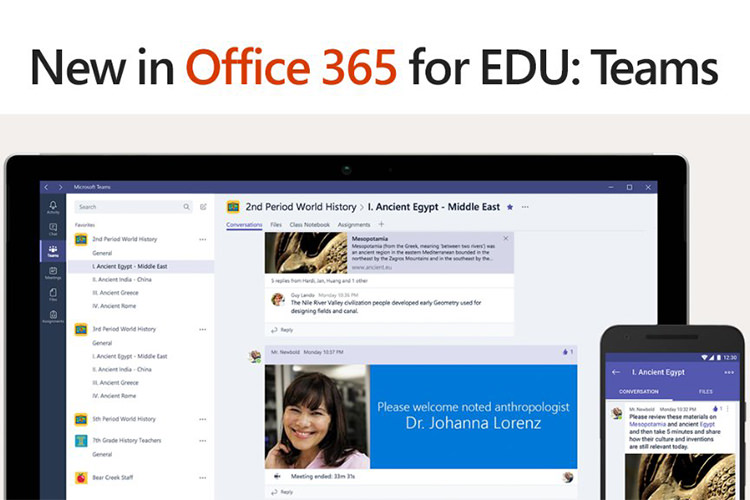750x500 pixels.
Task: Open the Assignments icon in sidebar
Action: 53,316
